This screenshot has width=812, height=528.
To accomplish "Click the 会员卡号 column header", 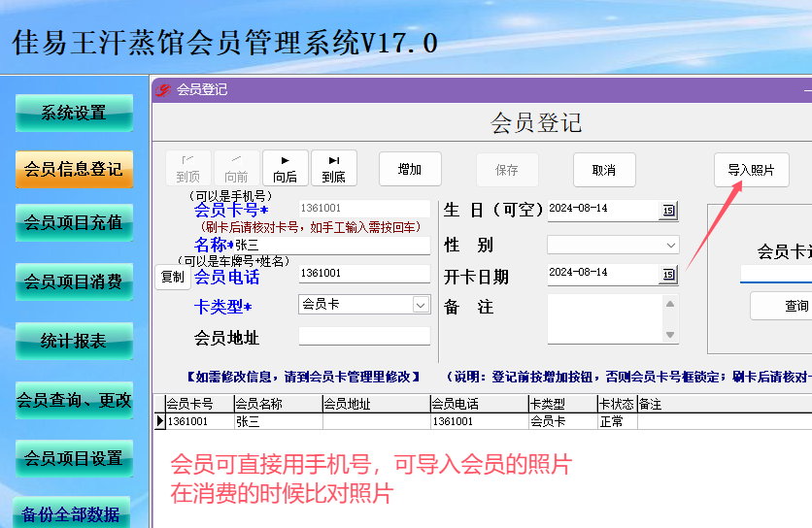I will point(199,404).
